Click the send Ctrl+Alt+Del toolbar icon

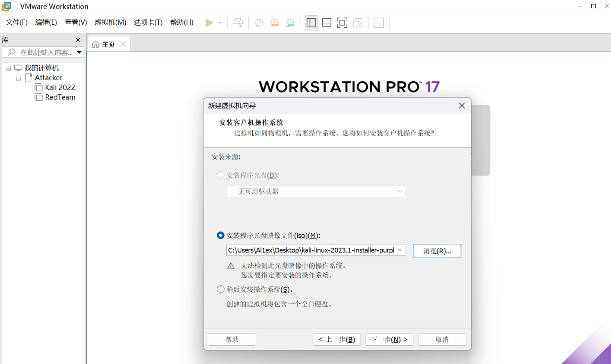tap(239, 23)
